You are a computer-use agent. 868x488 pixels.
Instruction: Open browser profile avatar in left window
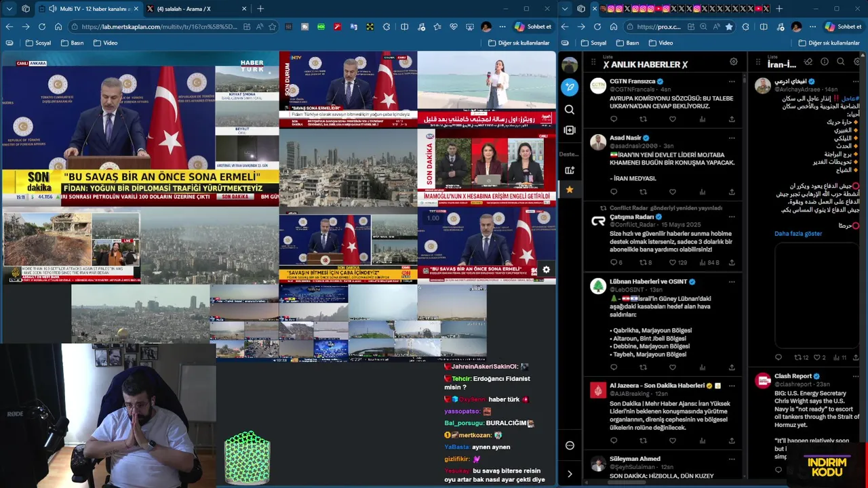point(486,26)
